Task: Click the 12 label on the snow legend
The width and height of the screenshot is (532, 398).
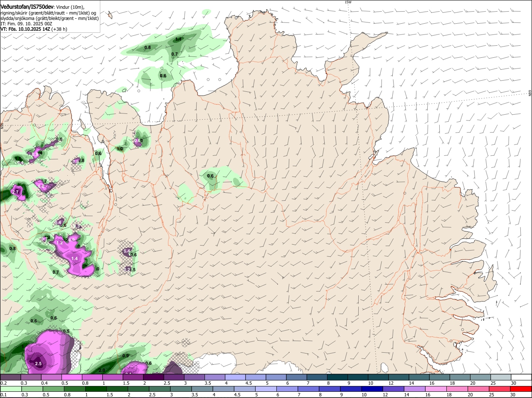Action: (x=391, y=383)
